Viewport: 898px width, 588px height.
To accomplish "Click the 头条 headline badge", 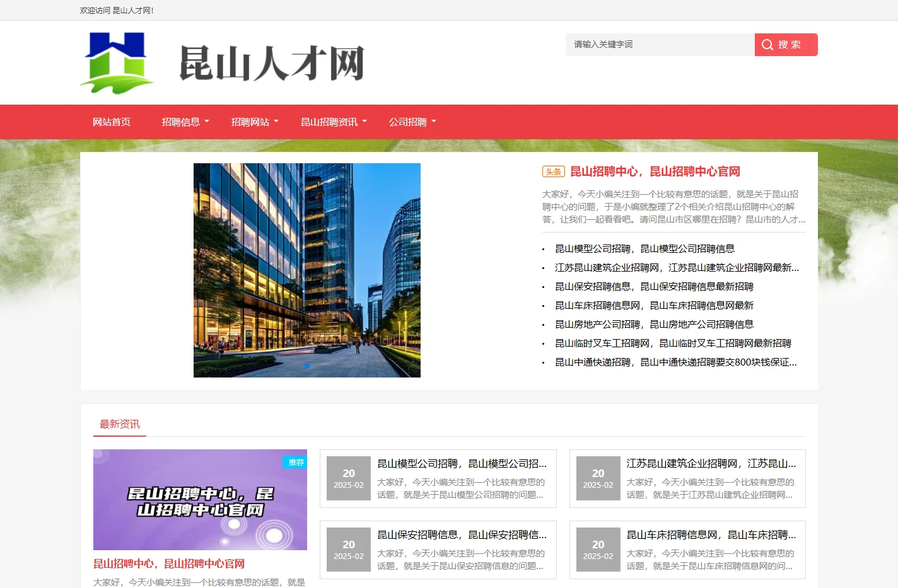I will point(554,171).
